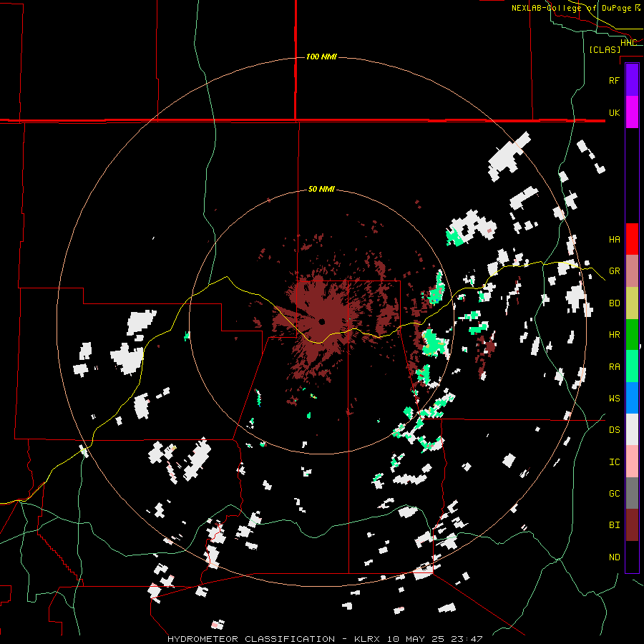Click the 100 NMI range ring label
Image resolution: width=644 pixels, height=644 pixels.
click(321, 57)
